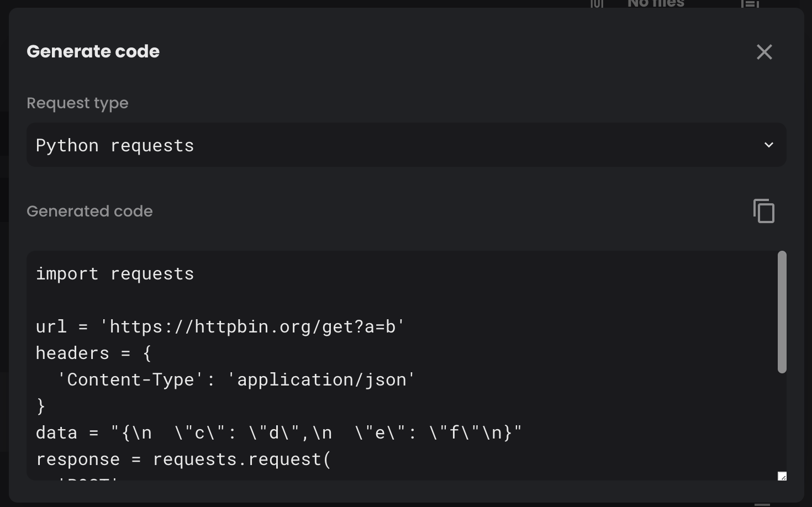Click the No files text behind dialog

pyautogui.click(x=656, y=4)
